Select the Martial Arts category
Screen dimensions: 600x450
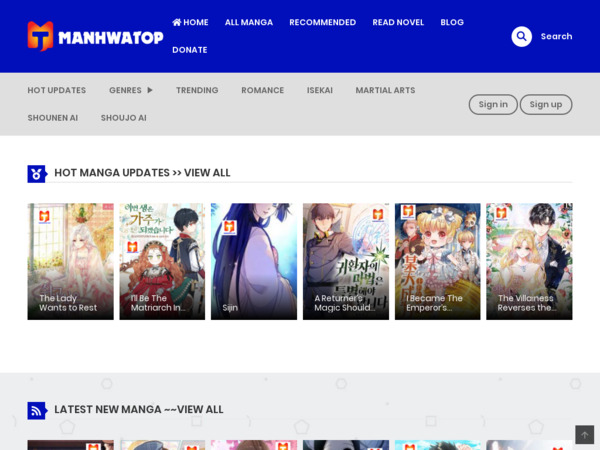[385, 90]
